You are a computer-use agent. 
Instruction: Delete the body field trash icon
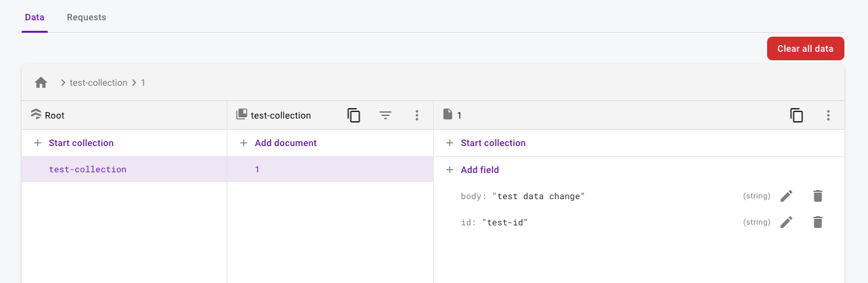click(818, 196)
